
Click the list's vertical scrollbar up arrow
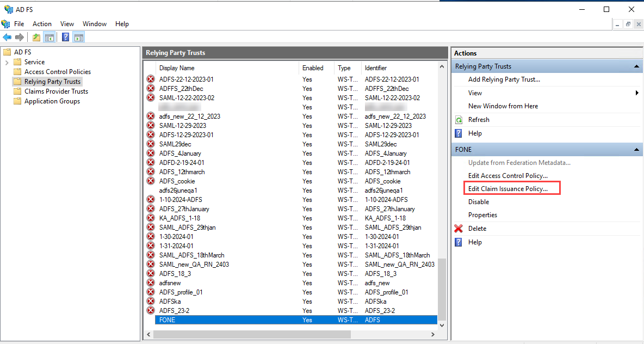442,66
